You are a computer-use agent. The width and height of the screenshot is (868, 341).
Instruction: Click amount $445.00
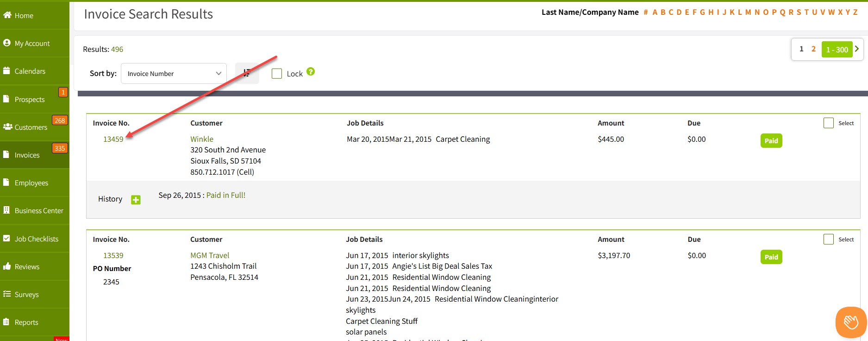click(611, 139)
